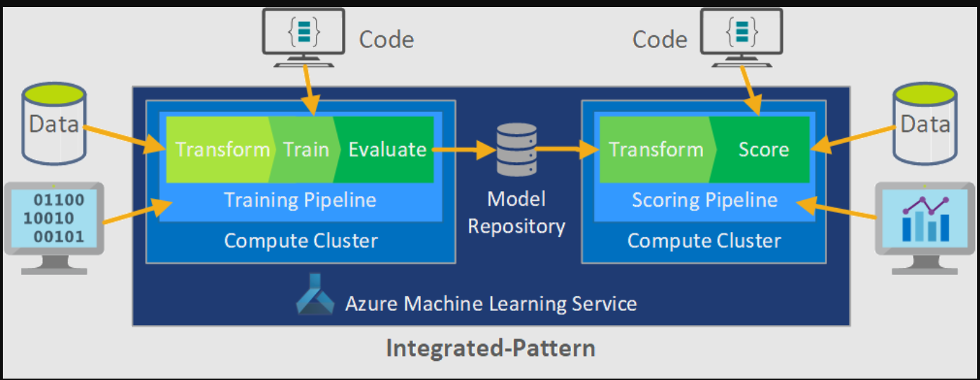Click the Training Pipeline label
Image resolution: width=980 pixels, height=380 pixels.
click(x=300, y=200)
